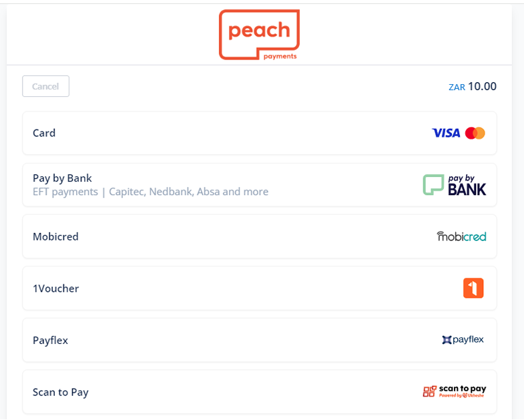The height and width of the screenshot is (420, 524).
Task: Choose the Pay by Bank option
Action: point(259,185)
